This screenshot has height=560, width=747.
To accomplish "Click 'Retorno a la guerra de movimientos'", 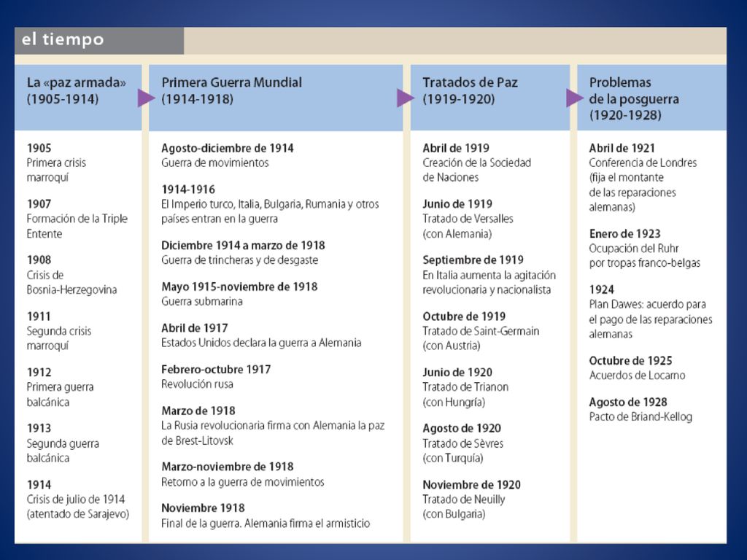I will (242, 482).
